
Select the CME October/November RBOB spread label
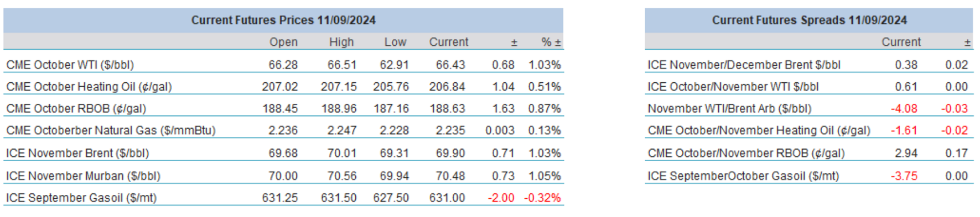(x=746, y=153)
